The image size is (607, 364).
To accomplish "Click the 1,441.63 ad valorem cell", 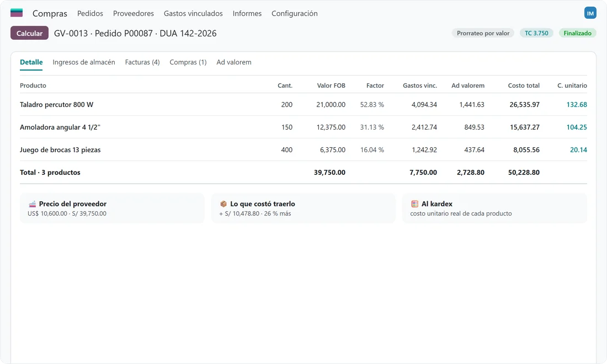I will coord(472,104).
